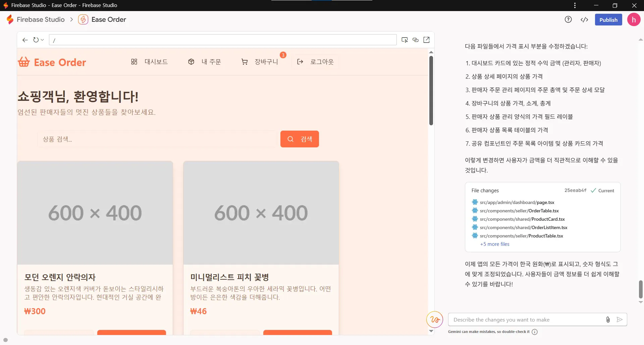This screenshot has height=345, width=644.
Task: Click the 로그아웃 button
Action: [315, 62]
